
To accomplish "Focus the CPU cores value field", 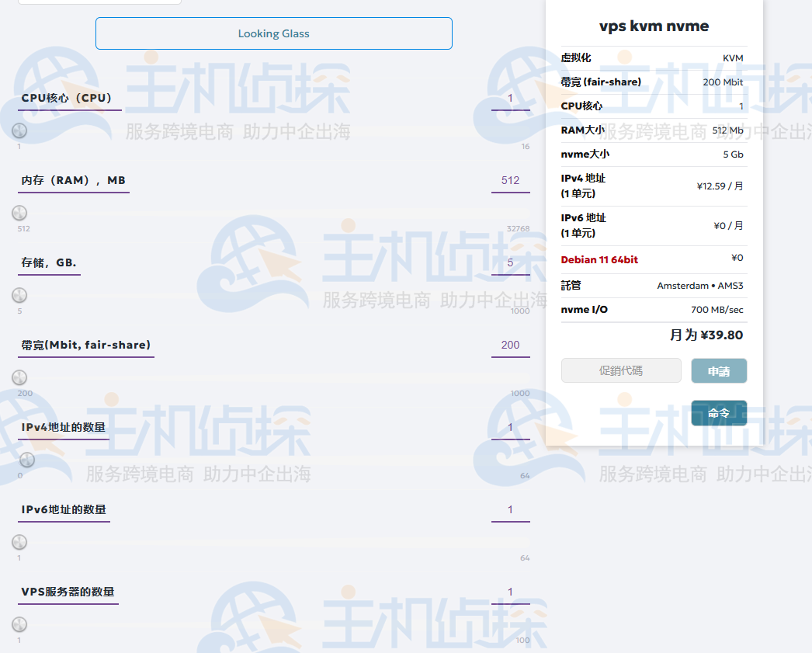I will coord(510,98).
